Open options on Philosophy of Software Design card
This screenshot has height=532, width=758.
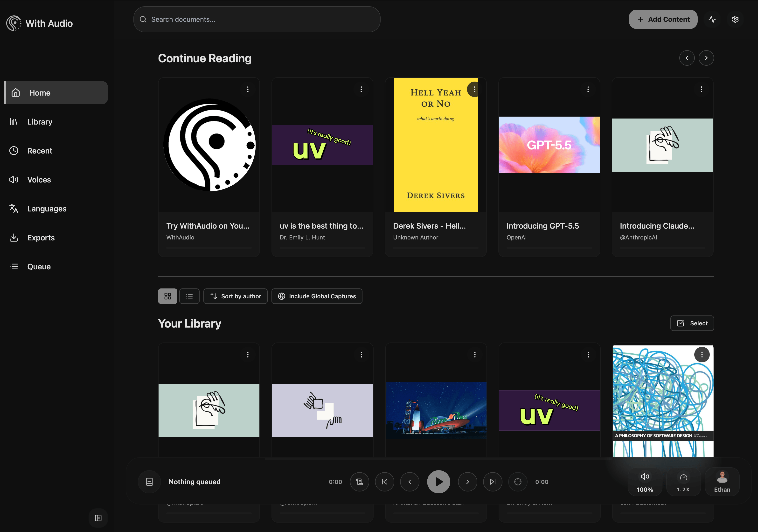(702, 355)
